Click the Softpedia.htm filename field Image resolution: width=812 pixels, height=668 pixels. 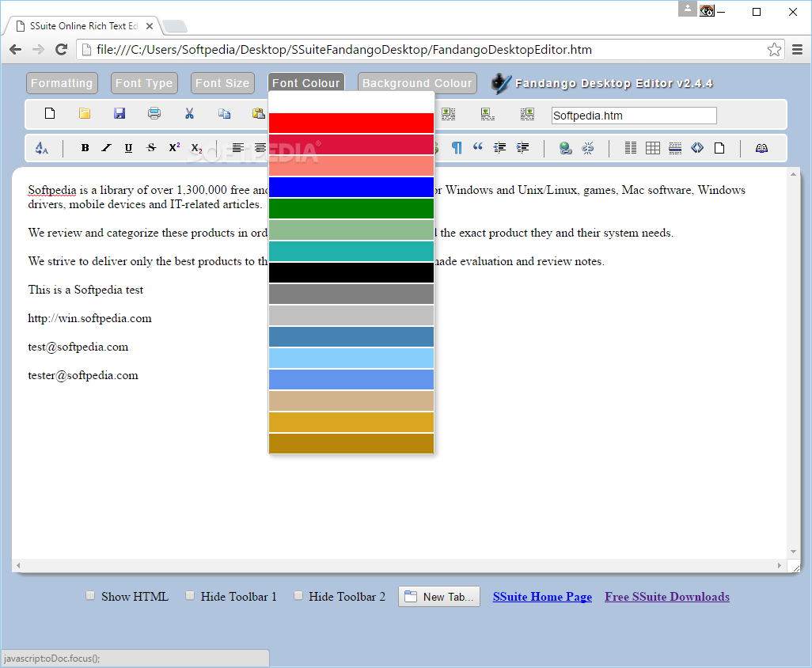point(634,116)
